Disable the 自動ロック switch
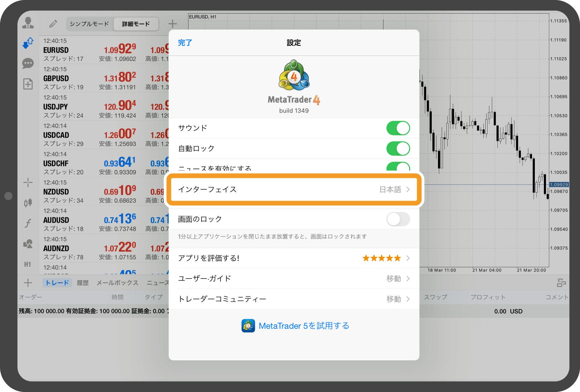This screenshot has width=580, height=392. tap(398, 149)
